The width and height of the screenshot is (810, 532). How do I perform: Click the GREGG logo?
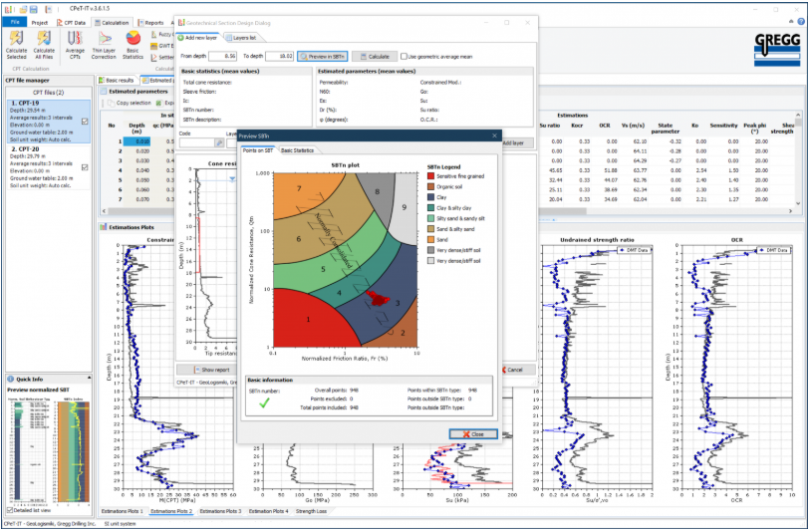[777, 50]
